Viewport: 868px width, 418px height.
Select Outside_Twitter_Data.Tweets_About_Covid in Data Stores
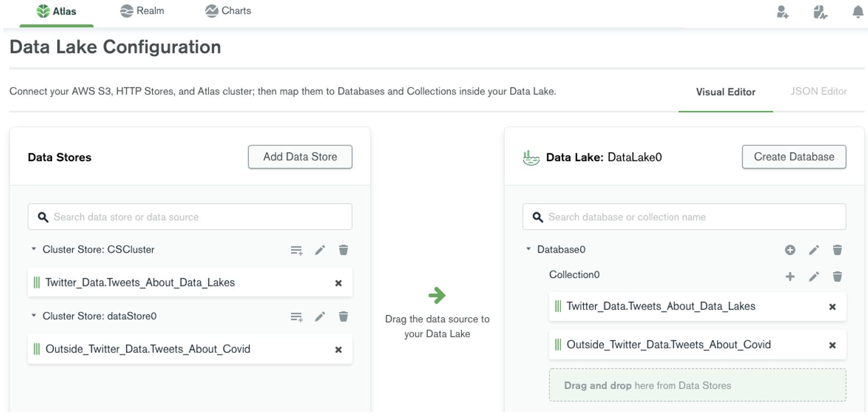pos(190,349)
